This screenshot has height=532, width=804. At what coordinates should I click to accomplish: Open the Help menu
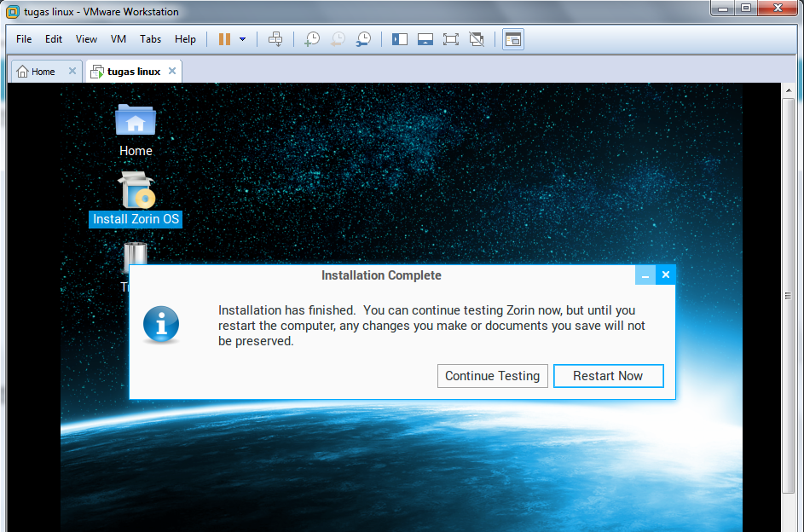click(185, 39)
